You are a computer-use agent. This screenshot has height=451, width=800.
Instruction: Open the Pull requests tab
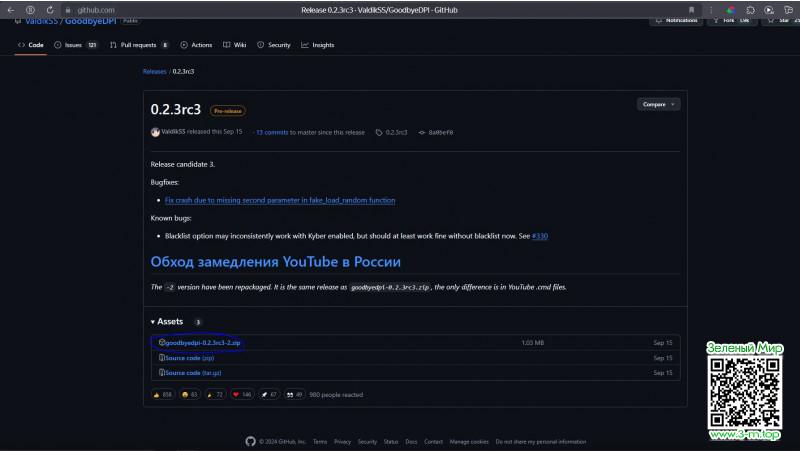[139, 45]
